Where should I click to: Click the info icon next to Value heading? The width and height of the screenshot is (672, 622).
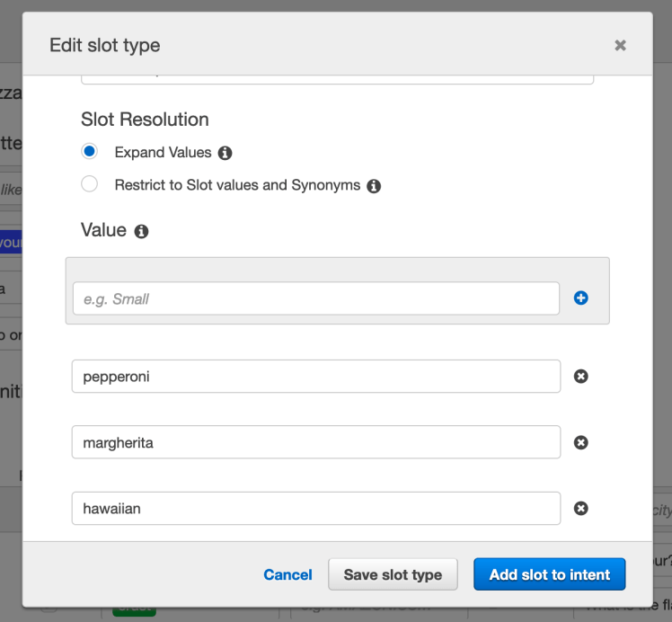coord(141,231)
